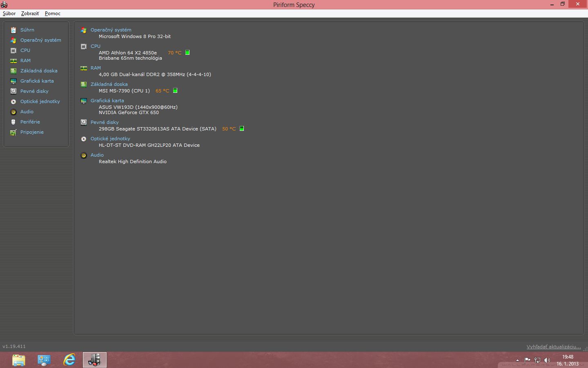Click the Súhrn sidebar icon
Screen dimensions: 588x368
(x=13, y=30)
